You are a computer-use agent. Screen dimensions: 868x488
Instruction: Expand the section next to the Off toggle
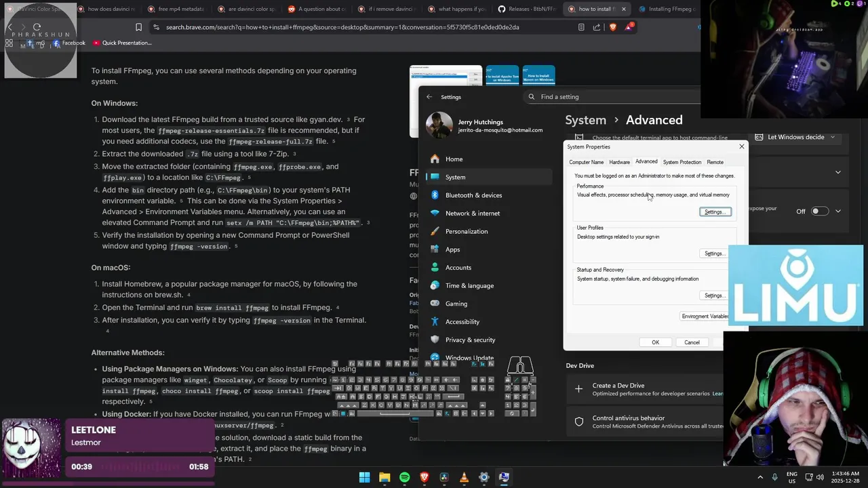click(838, 211)
